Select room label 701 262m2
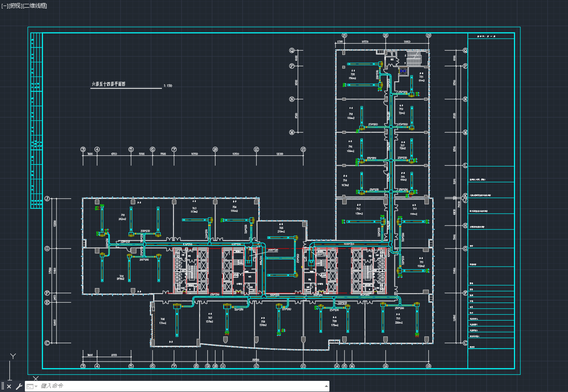Screen dimensions: 568x392 point(123,217)
